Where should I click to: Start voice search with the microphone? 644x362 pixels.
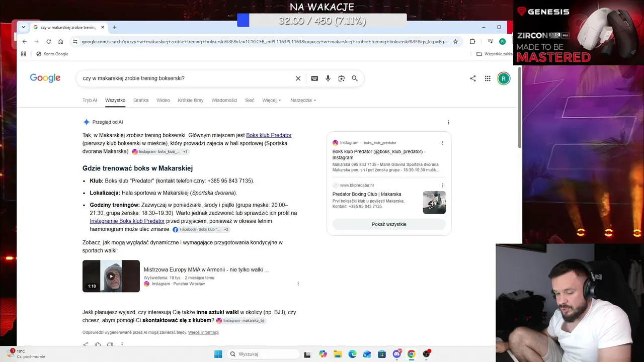(x=328, y=78)
